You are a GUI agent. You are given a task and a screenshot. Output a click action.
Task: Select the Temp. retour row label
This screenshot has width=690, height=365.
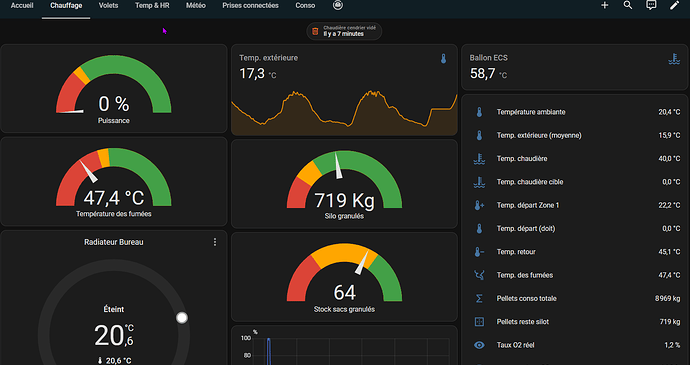click(516, 252)
